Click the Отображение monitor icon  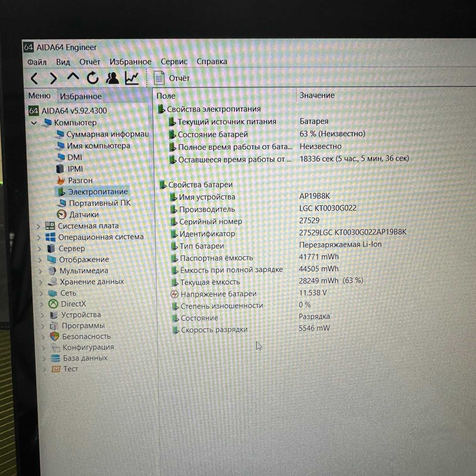pos(52,259)
